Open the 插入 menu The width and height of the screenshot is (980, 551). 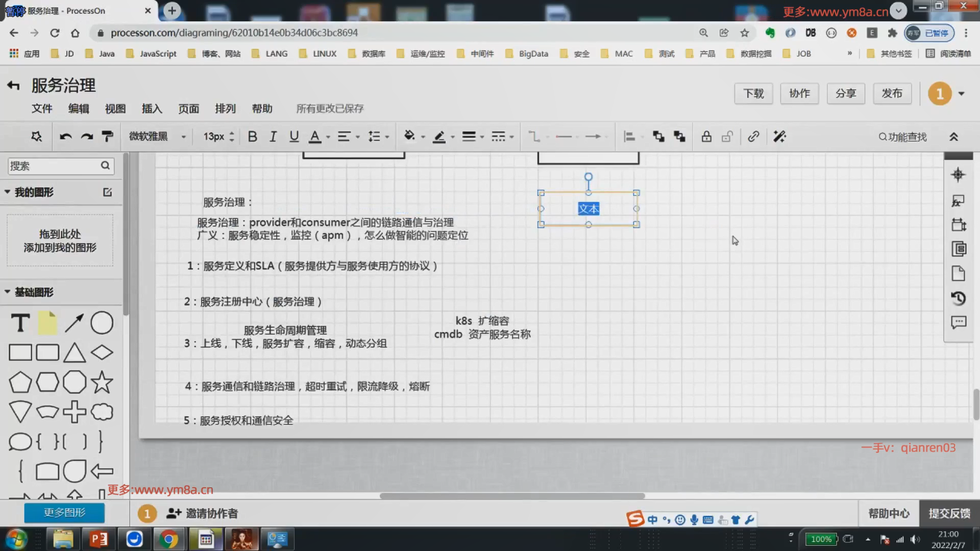152,108
